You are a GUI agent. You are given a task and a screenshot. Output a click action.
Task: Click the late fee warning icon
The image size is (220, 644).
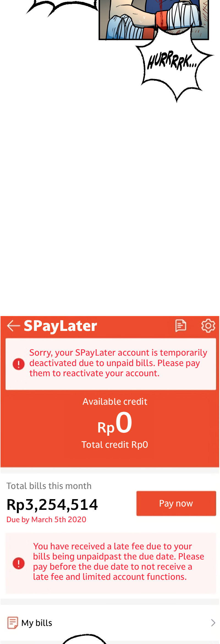19,563
